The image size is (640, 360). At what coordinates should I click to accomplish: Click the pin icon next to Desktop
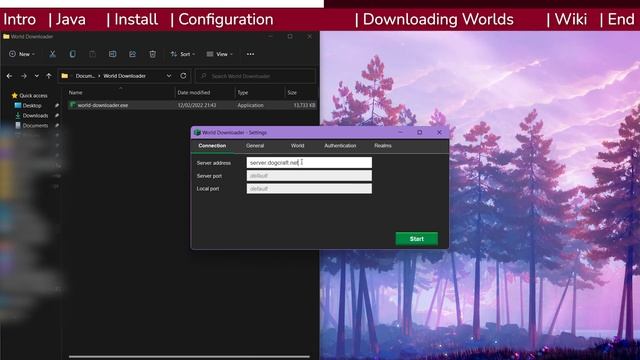57,105
